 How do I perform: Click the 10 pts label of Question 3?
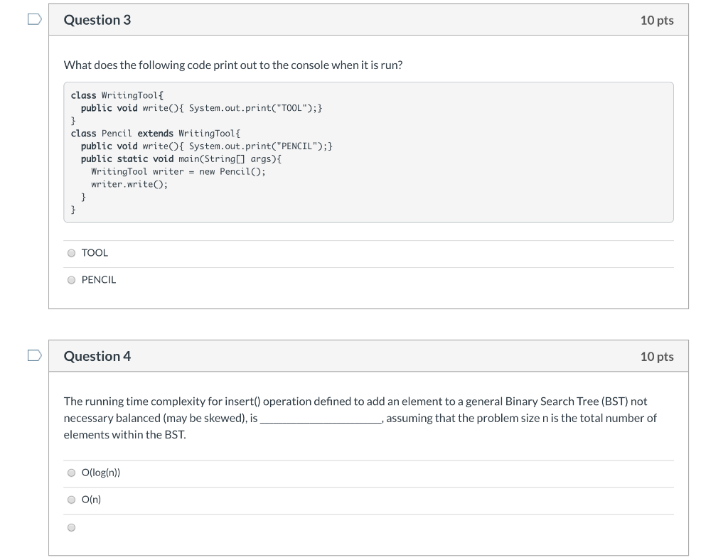656,21
